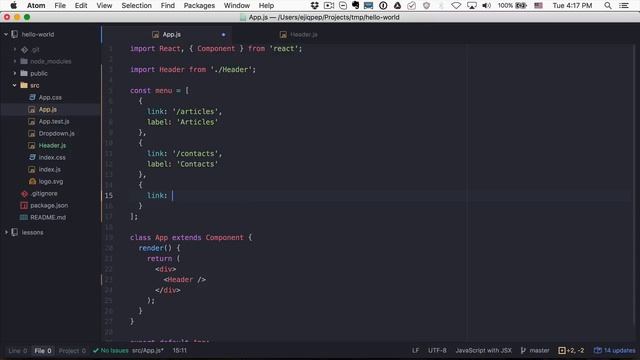
Task: Change JavaScript with JSX grammar selector
Action: coord(483,351)
